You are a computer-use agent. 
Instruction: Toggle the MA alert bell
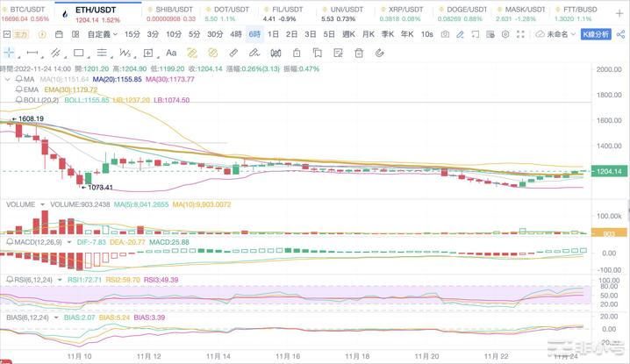tap(19, 79)
